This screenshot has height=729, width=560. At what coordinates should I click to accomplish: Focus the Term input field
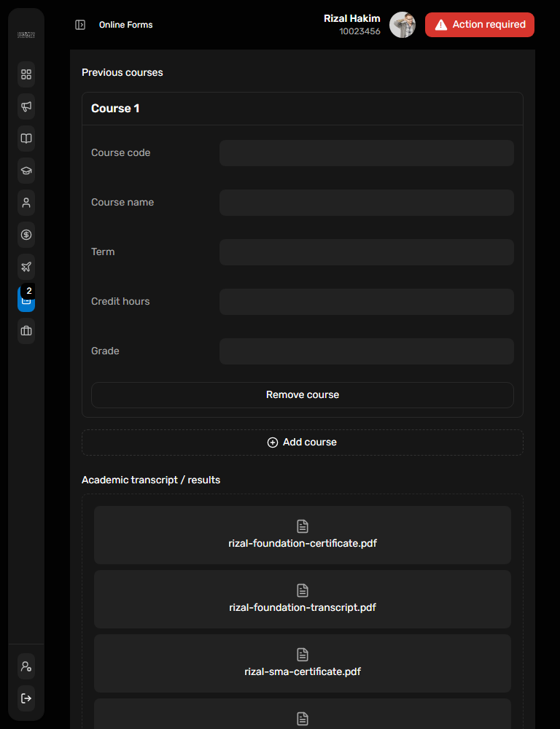pos(367,252)
